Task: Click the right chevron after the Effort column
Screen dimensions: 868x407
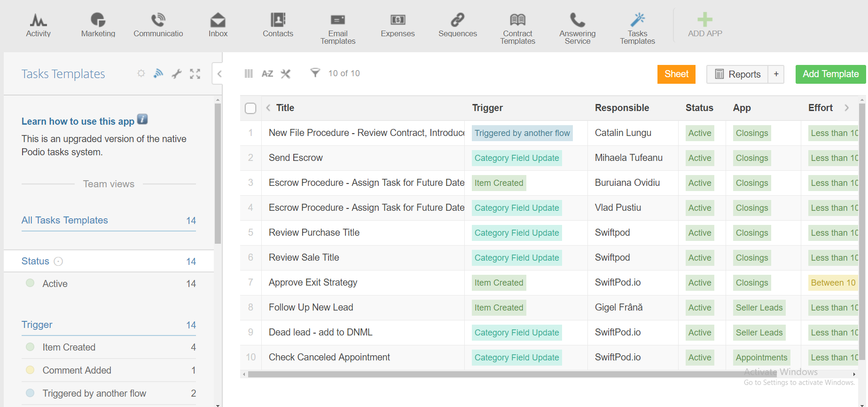Action: click(846, 108)
